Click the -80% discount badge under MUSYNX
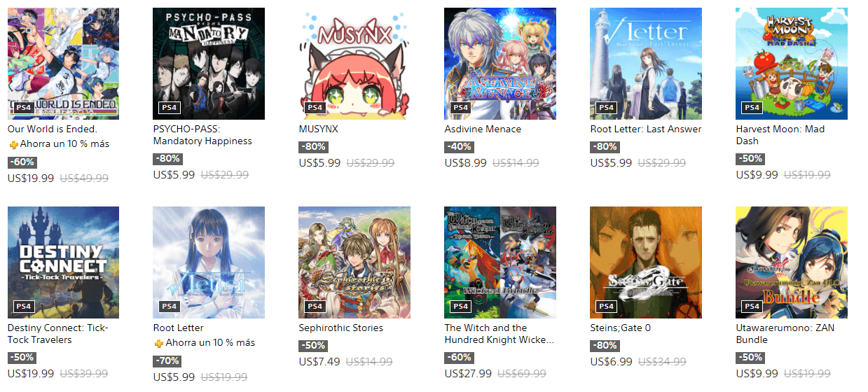Image resolution: width=868 pixels, height=392 pixels. [312, 147]
